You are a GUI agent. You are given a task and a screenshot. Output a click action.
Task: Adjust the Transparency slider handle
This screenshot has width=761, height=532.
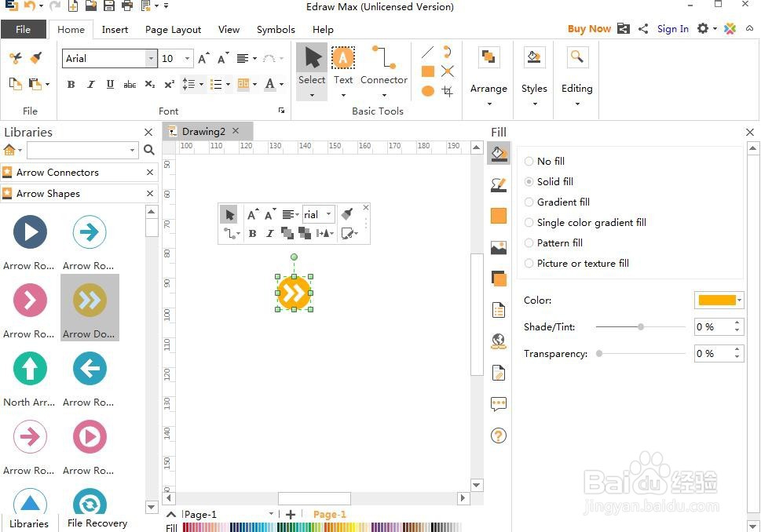(x=599, y=354)
